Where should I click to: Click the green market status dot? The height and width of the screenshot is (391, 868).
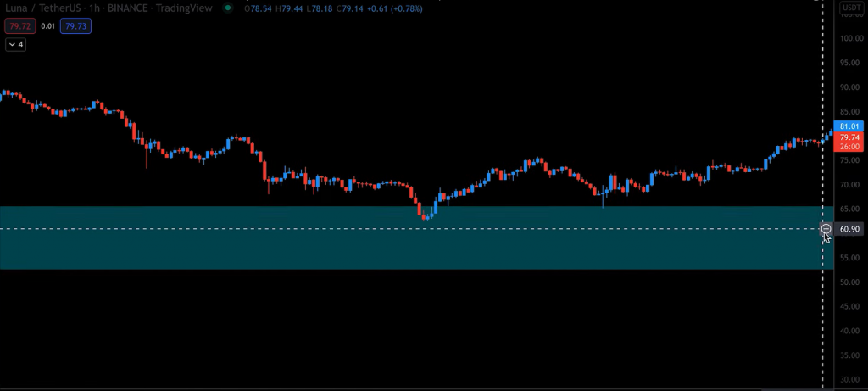pyautogui.click(x=228, y=8)
